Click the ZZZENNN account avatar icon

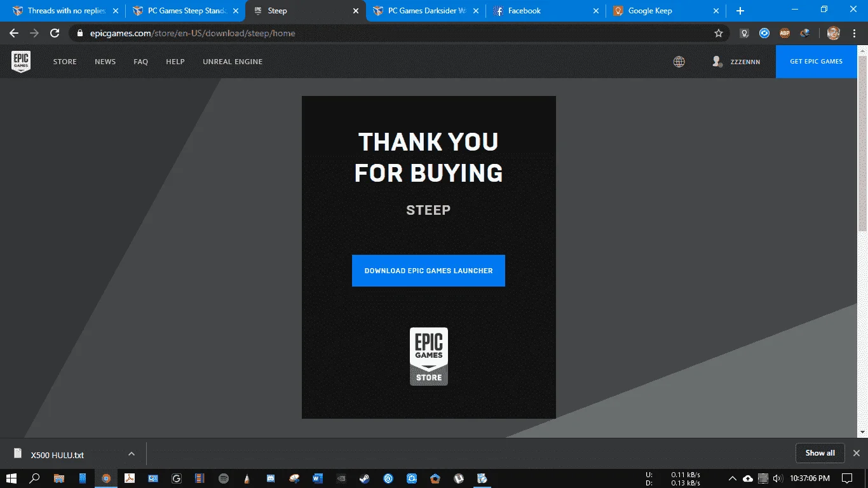[x=717, y=62]
